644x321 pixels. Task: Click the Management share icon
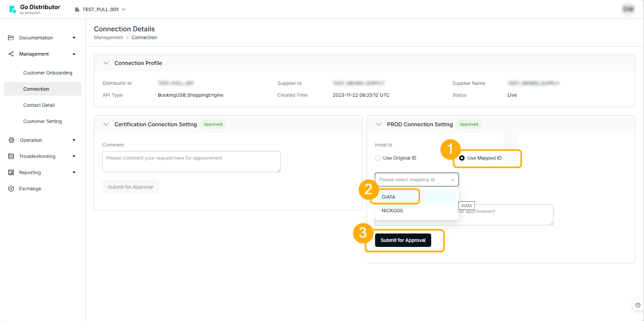pyautogui.click(x=11, y=54)
